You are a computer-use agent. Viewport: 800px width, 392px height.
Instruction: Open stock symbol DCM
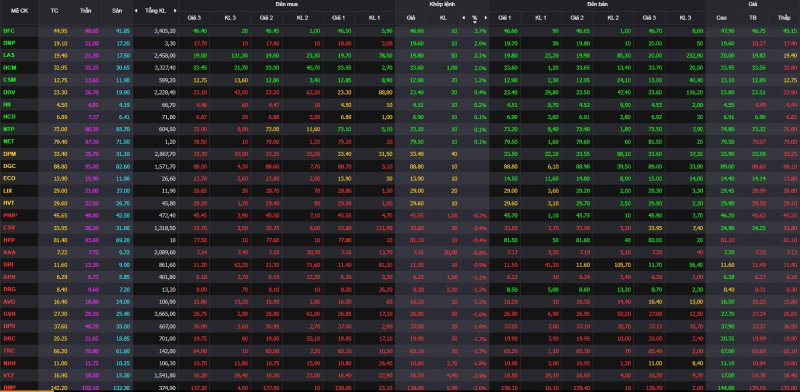coord(9,67)
